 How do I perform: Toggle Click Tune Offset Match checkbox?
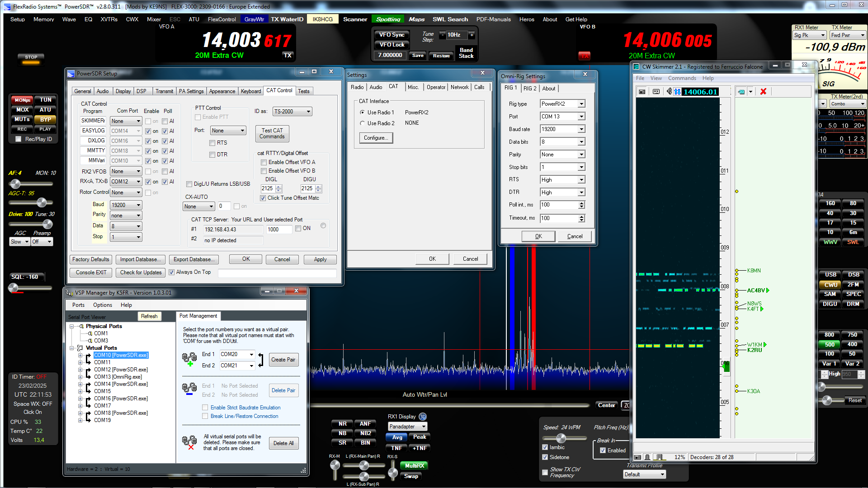click(263, 198)
